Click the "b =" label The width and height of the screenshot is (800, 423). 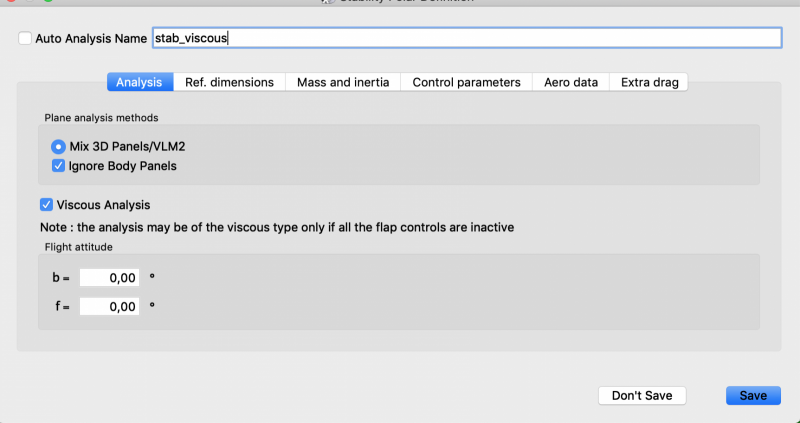click(x=60, y=278)
